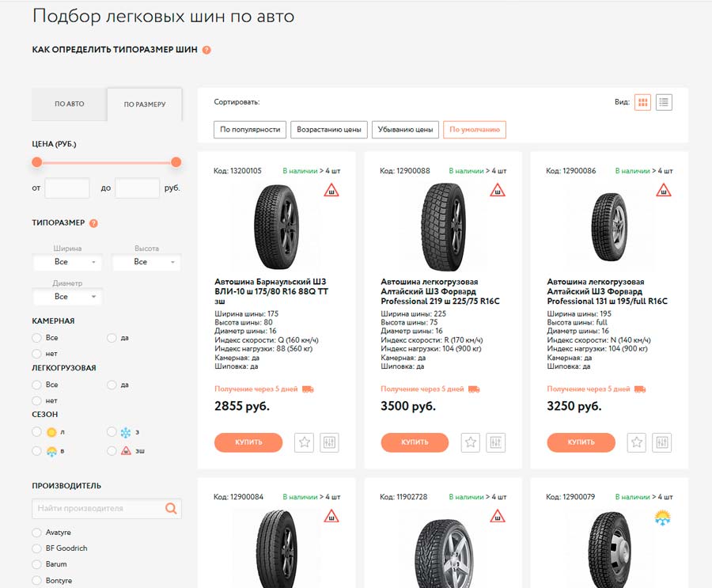The height and width of the screenshot is (588, 712).
Task: Click studded sign icon on tire 11902728
Action: pyautogui.click(x=498, y=516)
